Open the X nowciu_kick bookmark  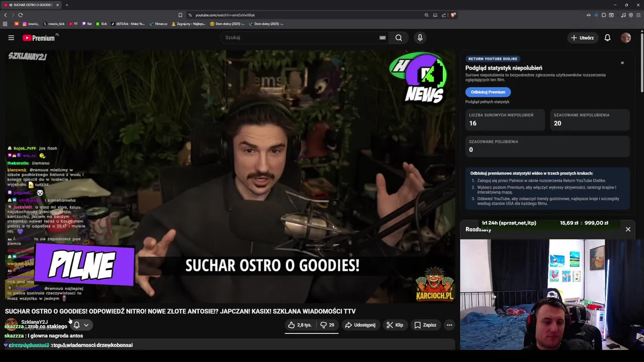pos(54,24)
